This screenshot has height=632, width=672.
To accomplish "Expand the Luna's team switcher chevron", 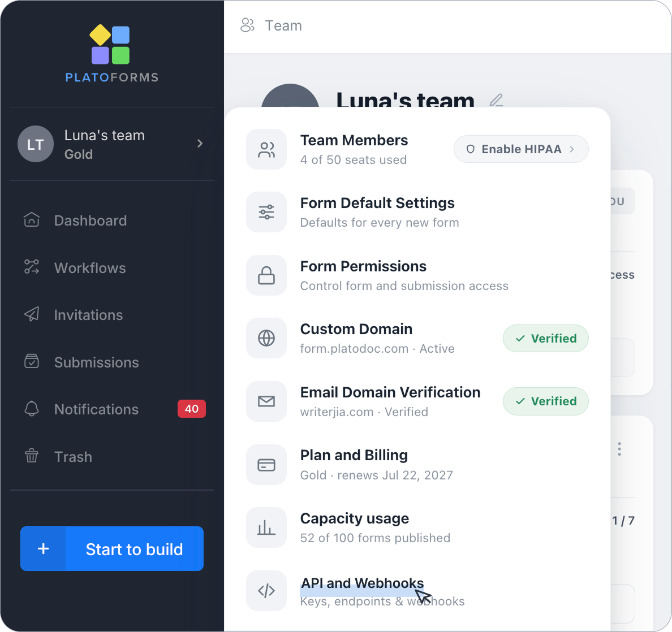I will pyautogui.click(x=200, y=144).
